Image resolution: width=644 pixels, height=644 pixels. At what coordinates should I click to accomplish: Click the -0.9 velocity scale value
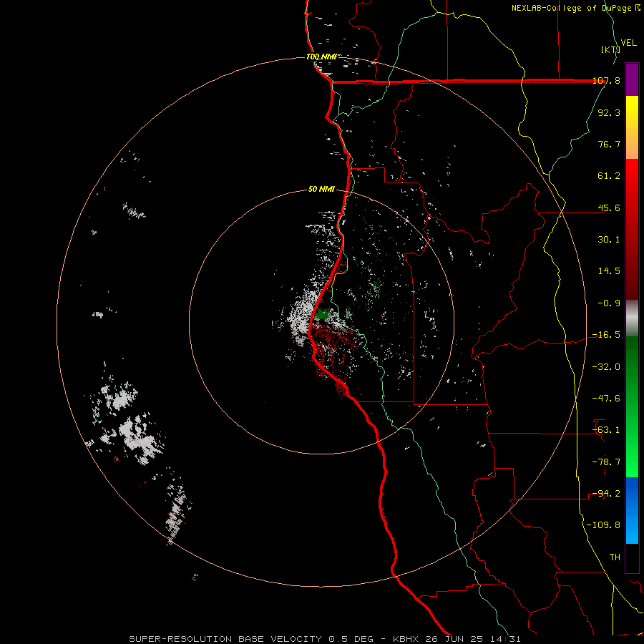pyautogui.click(x=609, y=303)
